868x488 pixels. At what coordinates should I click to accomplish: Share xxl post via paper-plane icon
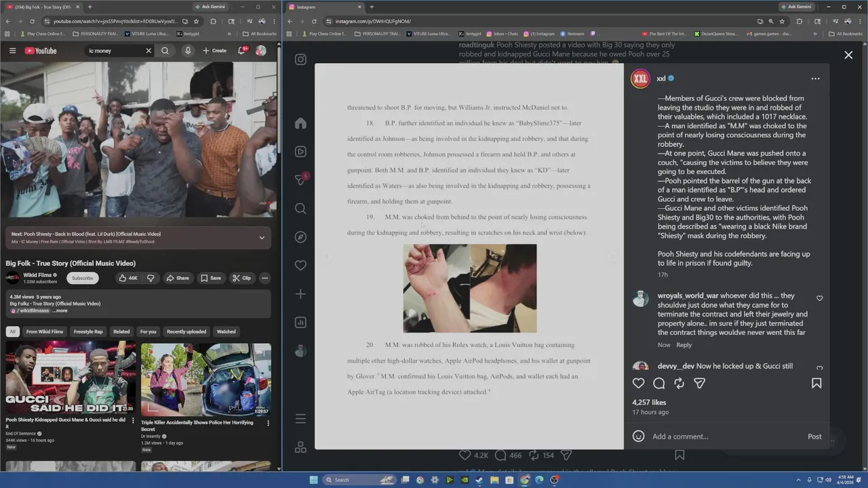tap(699, 384)
